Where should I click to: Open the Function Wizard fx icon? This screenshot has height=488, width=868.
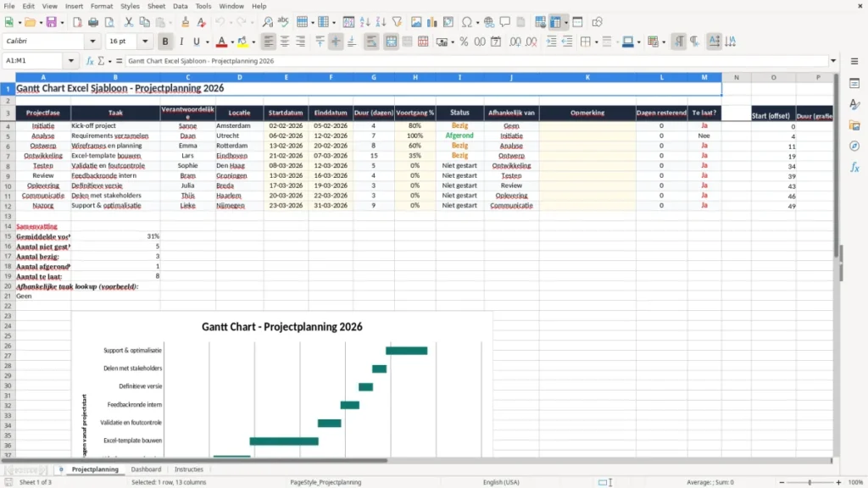pos(90,61)
